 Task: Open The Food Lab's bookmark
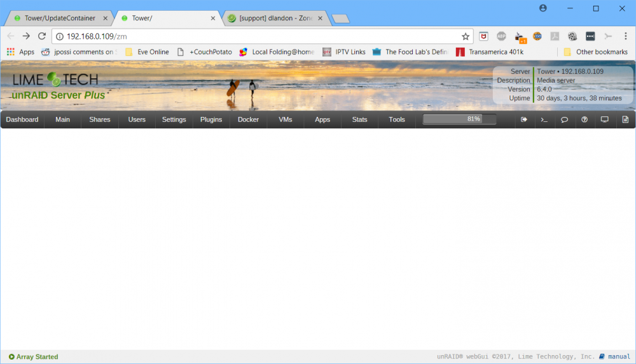(x=410, y=52)
